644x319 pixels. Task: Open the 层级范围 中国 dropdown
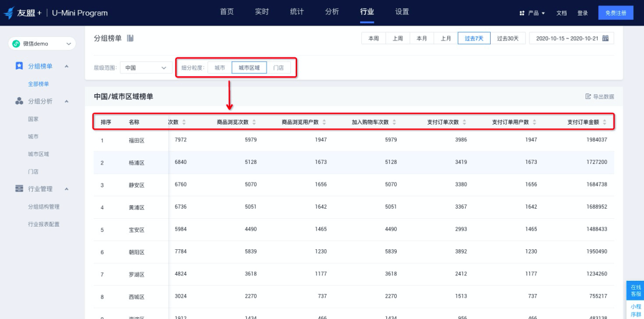pos(146,68)
